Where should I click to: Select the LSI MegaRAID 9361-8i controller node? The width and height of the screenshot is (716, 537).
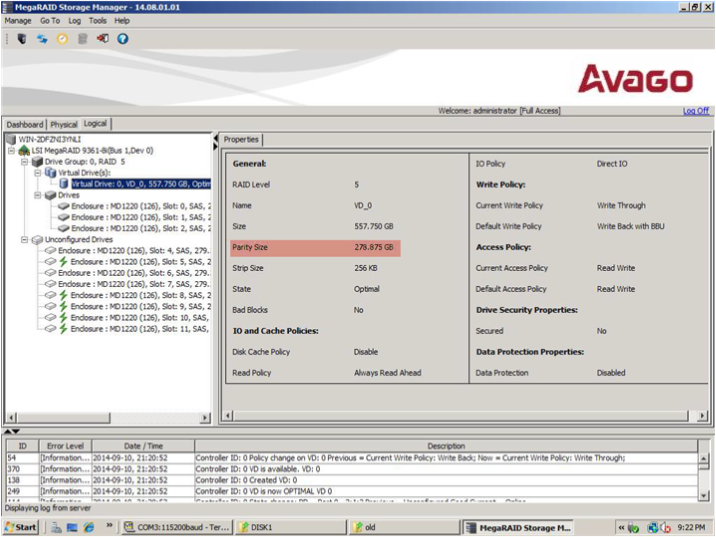click(90, 150)
